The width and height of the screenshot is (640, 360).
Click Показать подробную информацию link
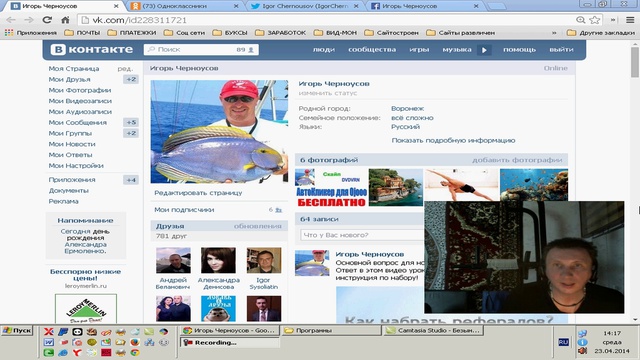coord(453,140)
